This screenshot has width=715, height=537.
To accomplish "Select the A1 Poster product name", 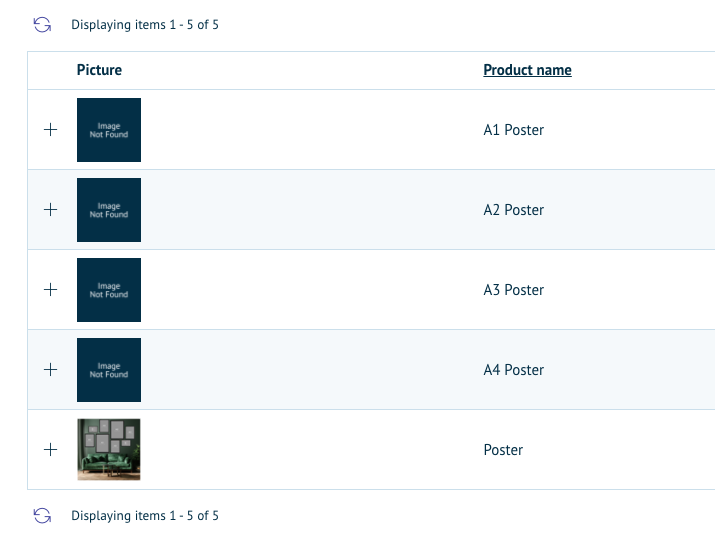I will pyautogui.click(x=513, y=130).
